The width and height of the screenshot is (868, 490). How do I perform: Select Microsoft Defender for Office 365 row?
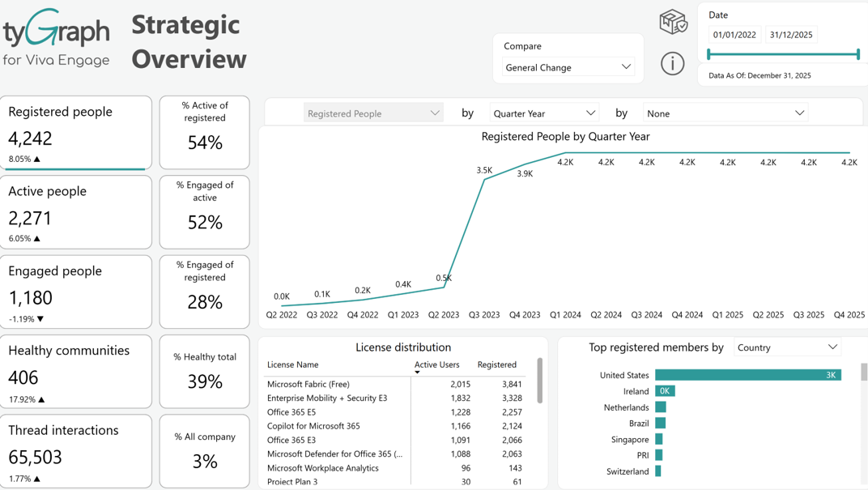(394, 454)
